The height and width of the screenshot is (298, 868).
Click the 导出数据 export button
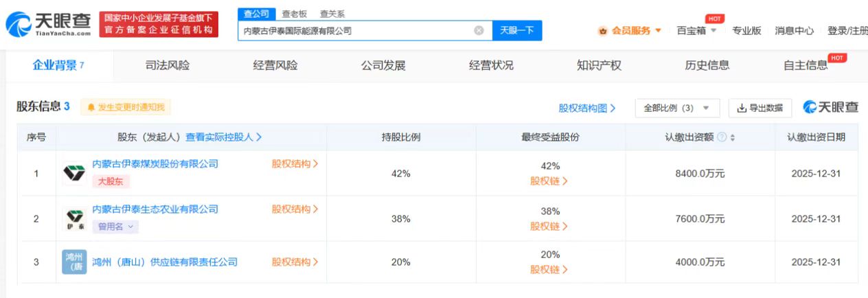pos(759,108)
